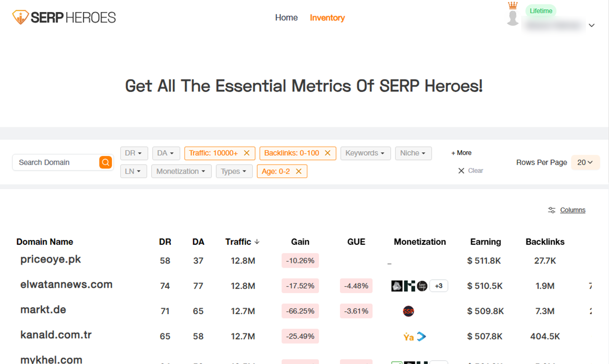
Task: Click the Lifetime plan badge
Action: (x=541, y=11)
